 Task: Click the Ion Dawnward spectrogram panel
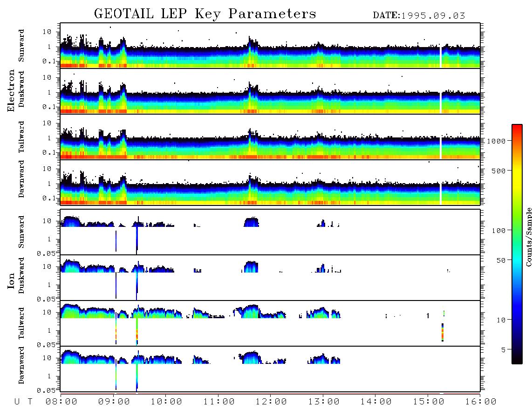pyautogui.click(x=270, y=369)
